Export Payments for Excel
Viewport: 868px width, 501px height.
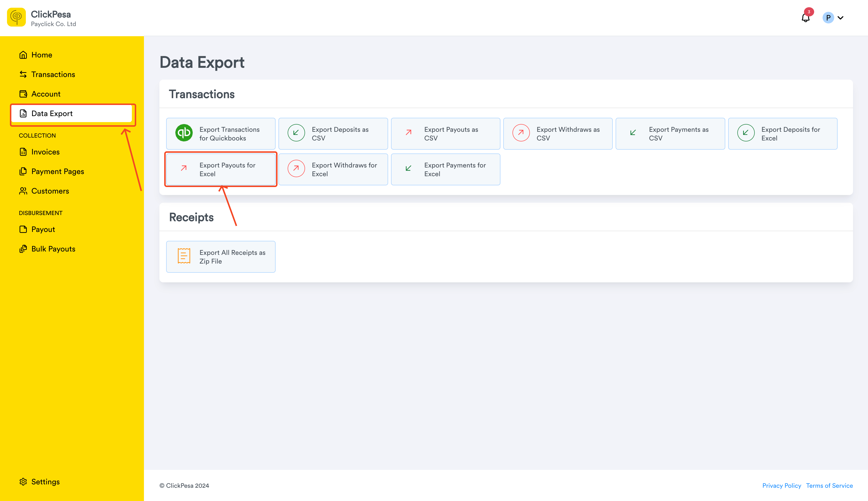click(x=446, y=169)
